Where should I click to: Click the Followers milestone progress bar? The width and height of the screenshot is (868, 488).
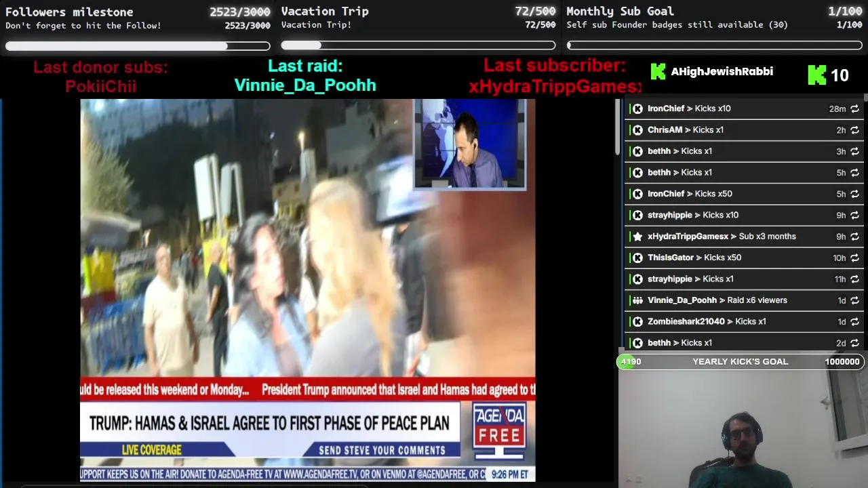point(138,46)
